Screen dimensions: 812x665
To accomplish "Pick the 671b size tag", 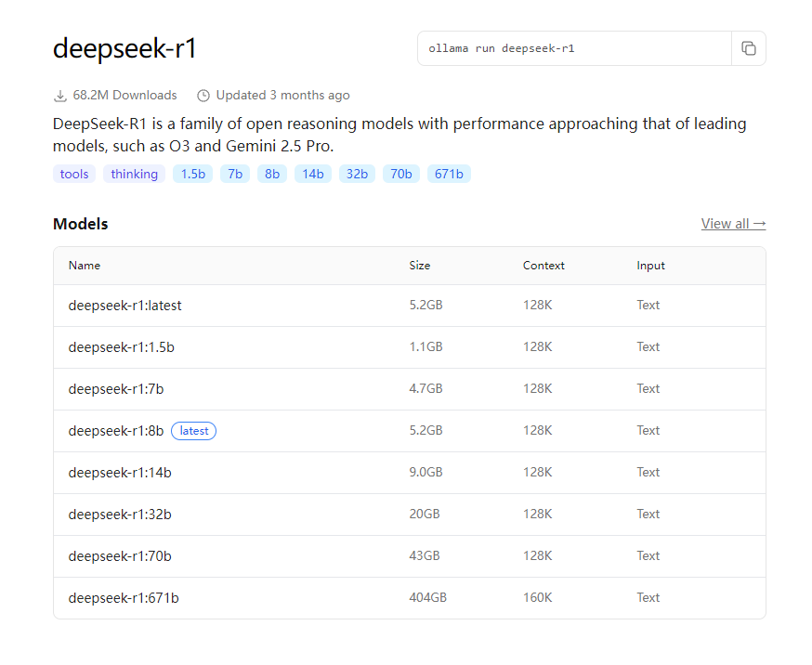I will coord(449,174).
